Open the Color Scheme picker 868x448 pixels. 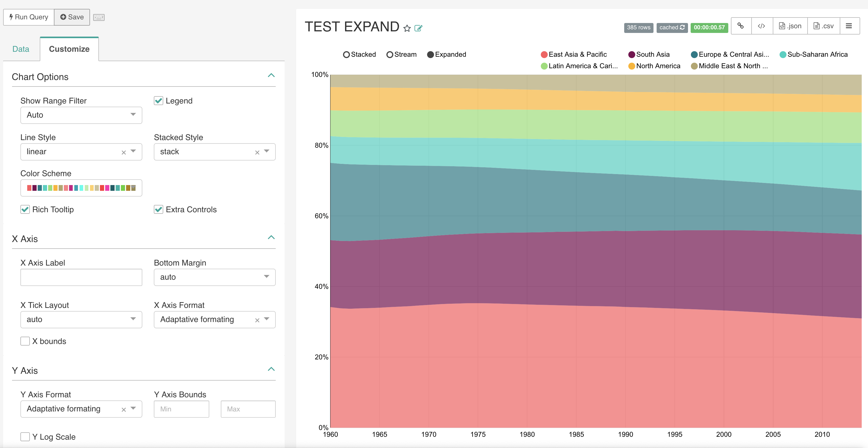pyautogui.click(x=81, y=188)
